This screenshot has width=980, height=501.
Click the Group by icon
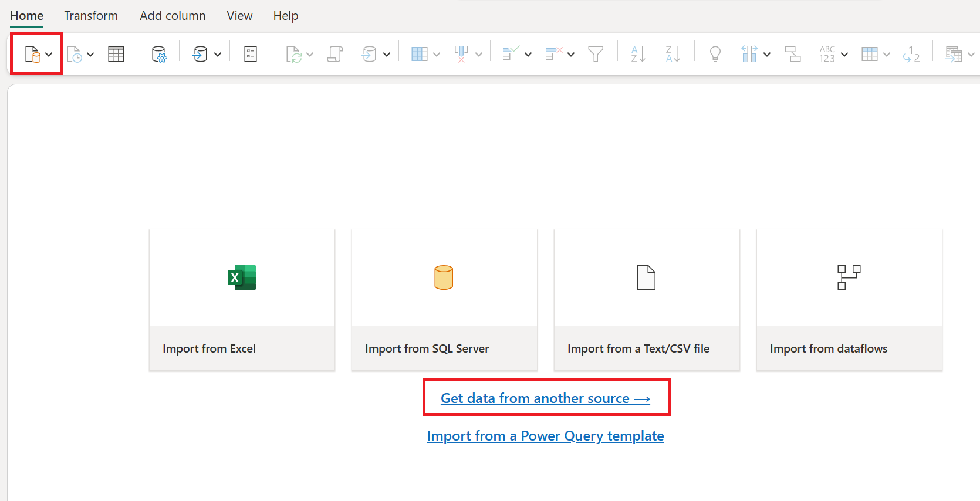(793, 55)
